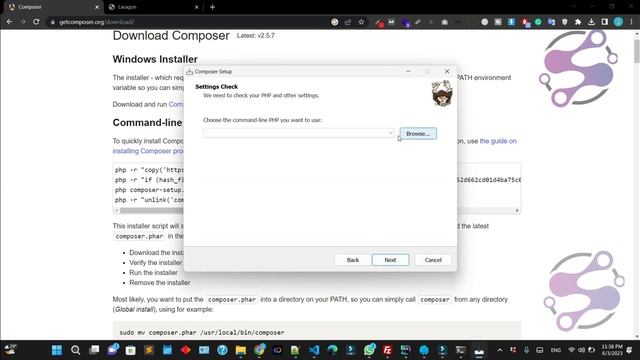Screen dimensions: 640x360
Task: Reload the getcomposer.org page
Action: pos(36,22)
